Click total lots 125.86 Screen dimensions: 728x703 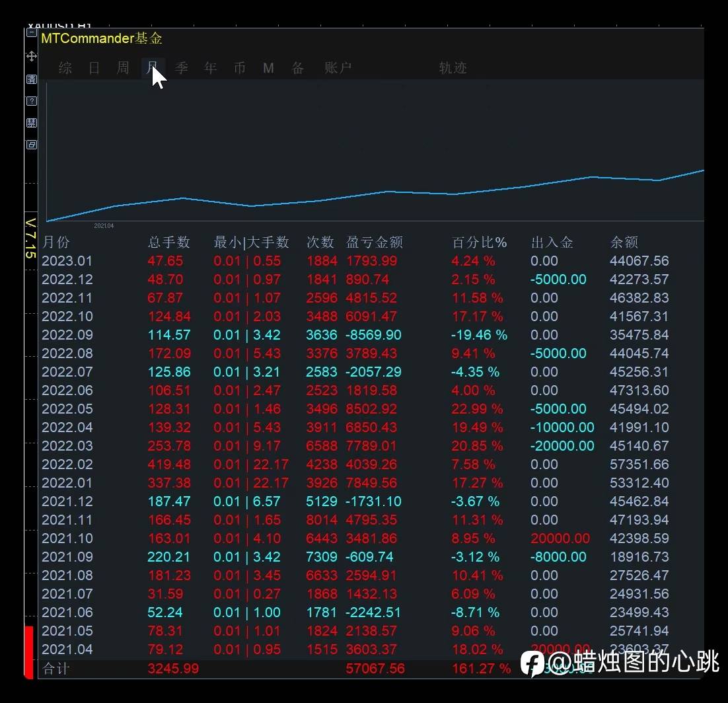[x=169, y=372]
